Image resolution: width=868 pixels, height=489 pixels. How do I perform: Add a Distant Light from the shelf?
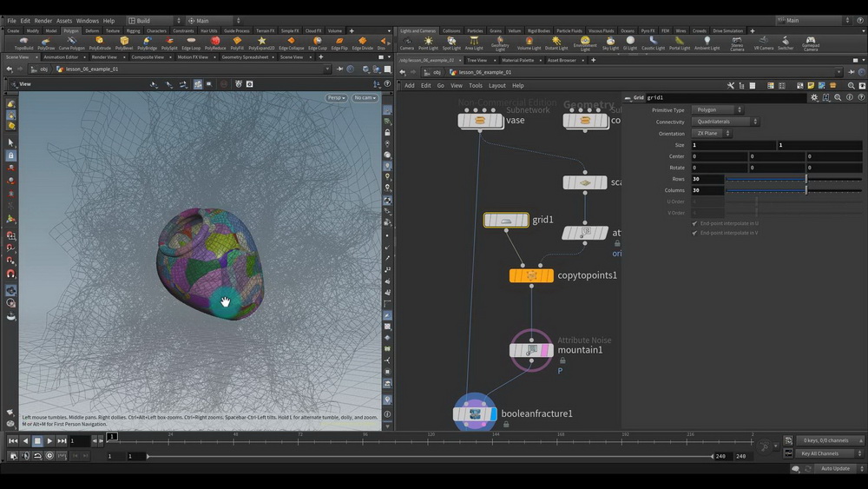[556, 43]
